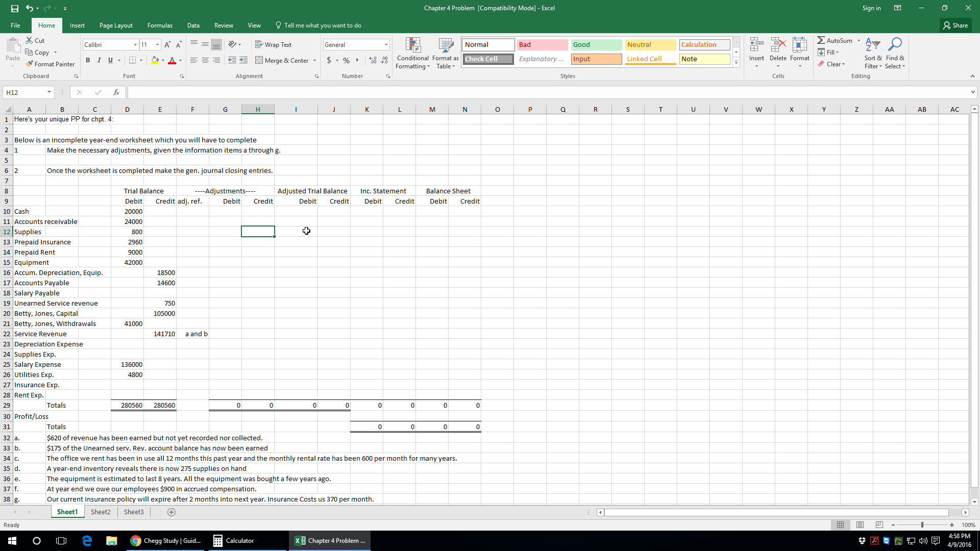
Task: Click Sign in
Action: [871, 8]
